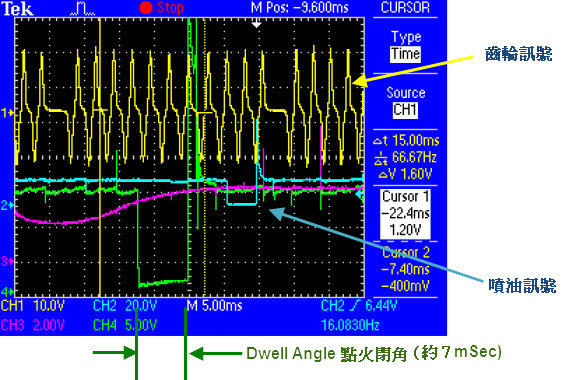
Task: Click the magenta channel 3 ground marker
Action: click(8, 261)
